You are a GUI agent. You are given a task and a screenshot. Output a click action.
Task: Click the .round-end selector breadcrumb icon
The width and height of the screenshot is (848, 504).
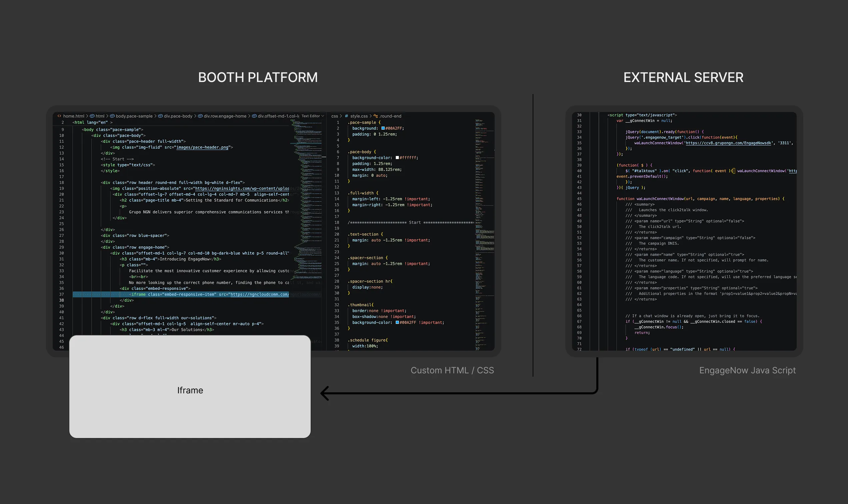[x=375, y=116]
